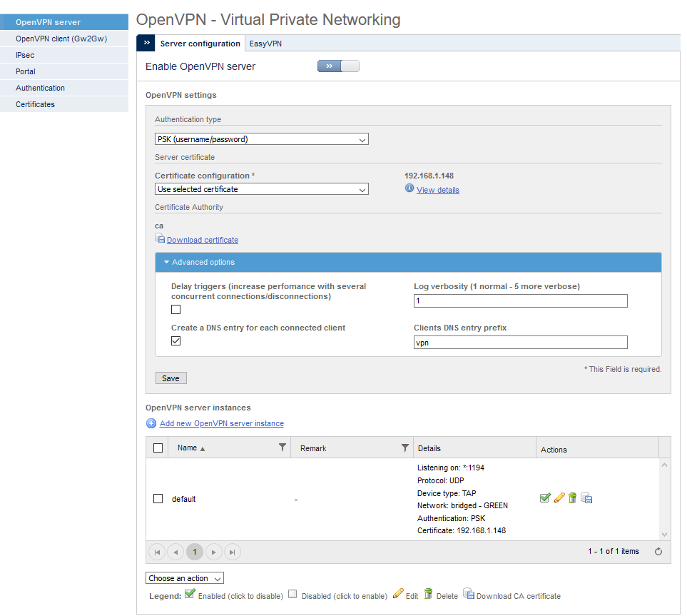Screen dimensions: 687x616
Task: Click the Clients DNS entry prefix field
Action: coord(521,343)
